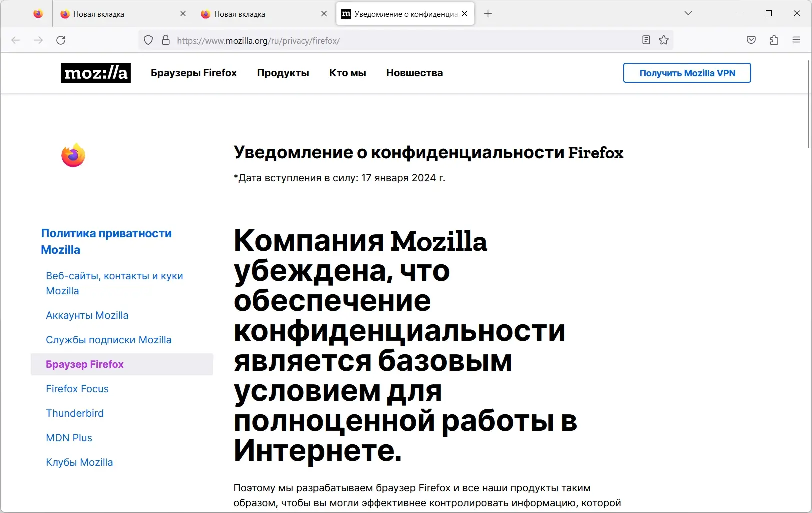The image size is (812, 513).
Task: Select the Кто мы menu item
Action: tap(347, 73)
